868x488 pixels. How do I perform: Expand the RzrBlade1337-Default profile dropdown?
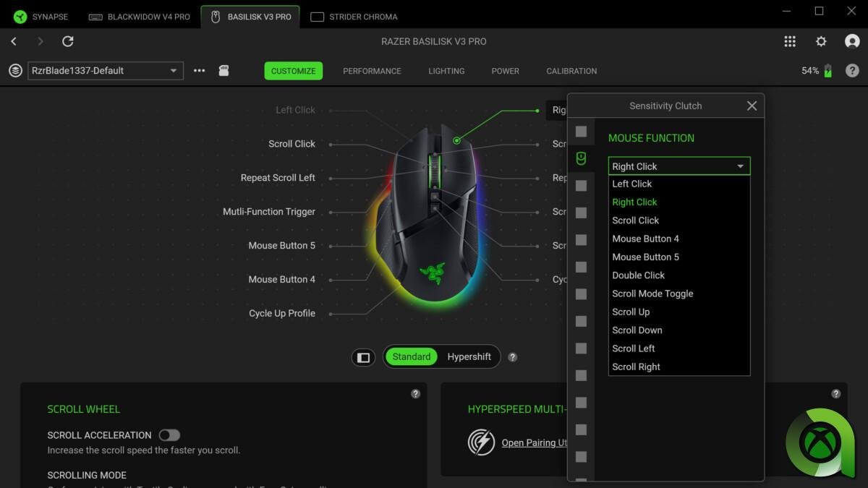coord(105,71)
